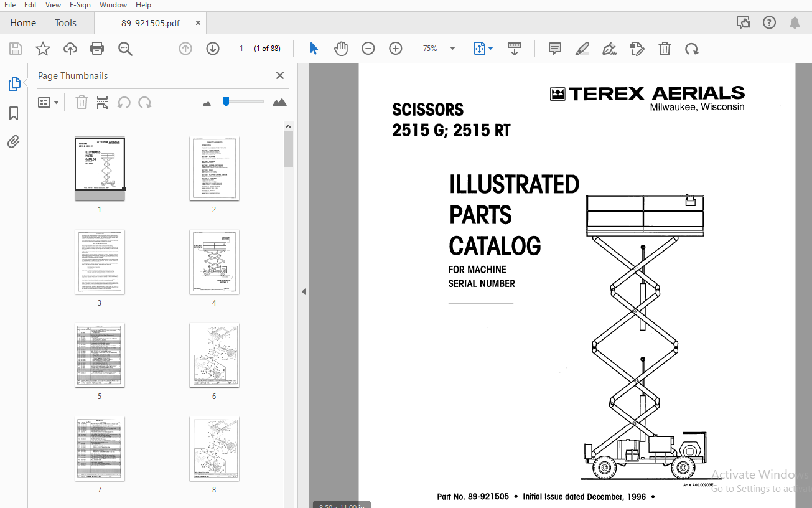This screenshot has height=508, width=812.
Task: Open the share/review comment icon top right
Action: pos(743,22)
